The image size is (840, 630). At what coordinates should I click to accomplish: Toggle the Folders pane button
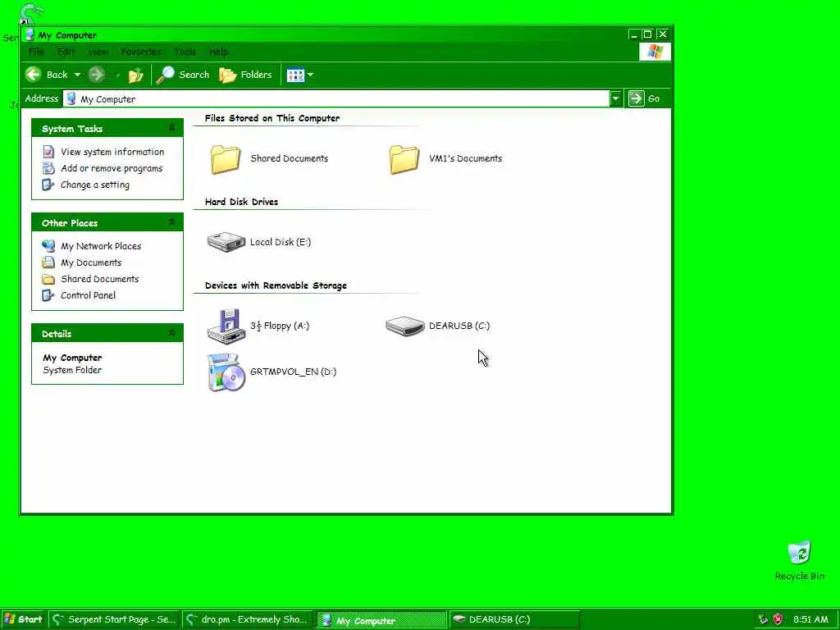pyautogui.click(x=245, y=75)
